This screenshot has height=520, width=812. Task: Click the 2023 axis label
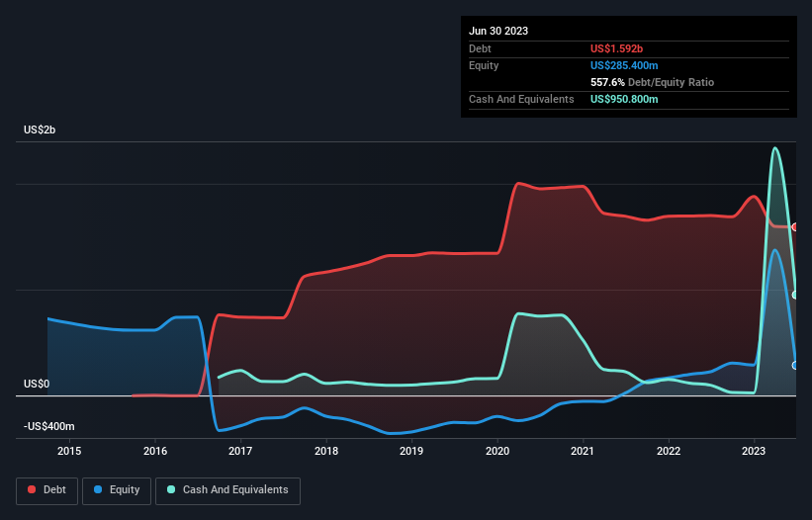click(754, 451)
